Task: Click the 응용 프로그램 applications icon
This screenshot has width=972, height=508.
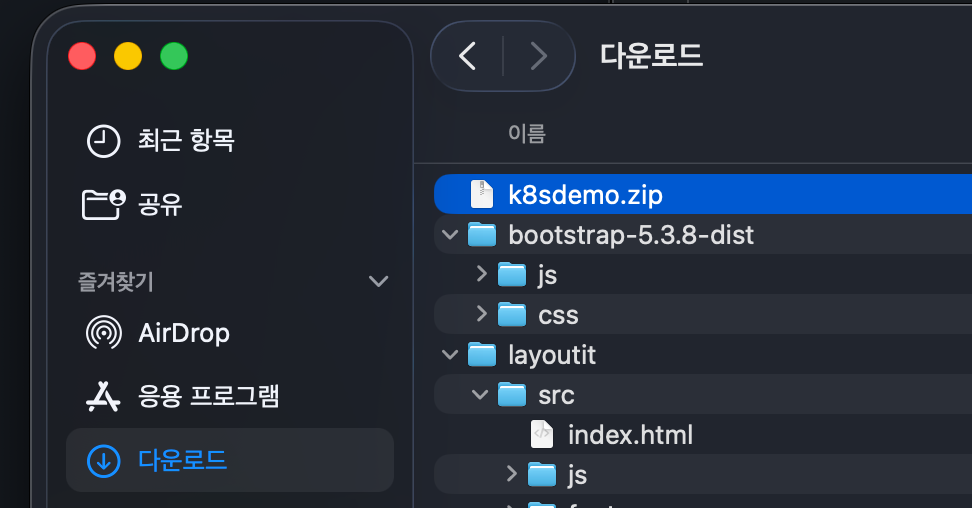Action: click(103, 396)
